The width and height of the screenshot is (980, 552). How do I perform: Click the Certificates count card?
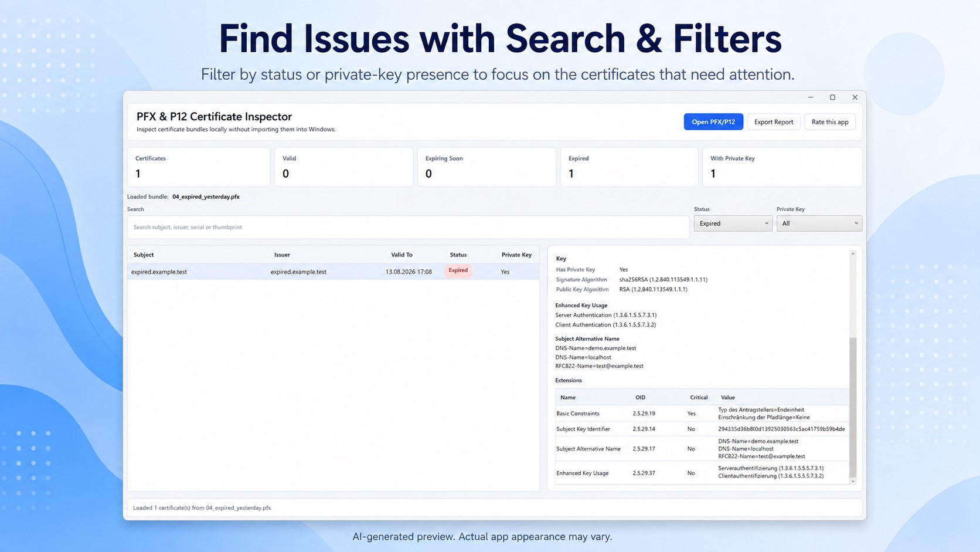[x=199, y=167]
